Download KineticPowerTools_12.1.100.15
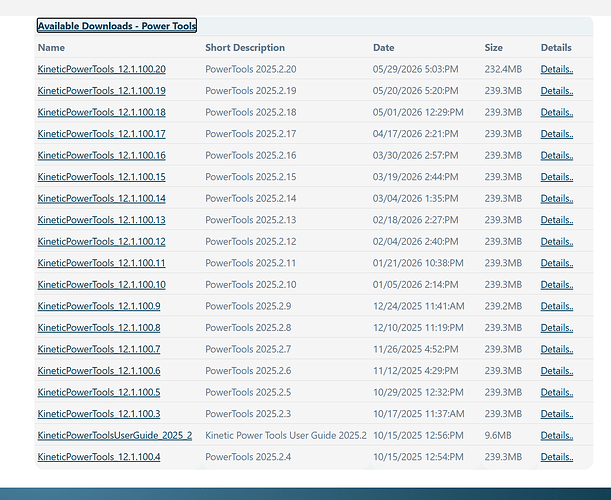 tap(101, 177)
